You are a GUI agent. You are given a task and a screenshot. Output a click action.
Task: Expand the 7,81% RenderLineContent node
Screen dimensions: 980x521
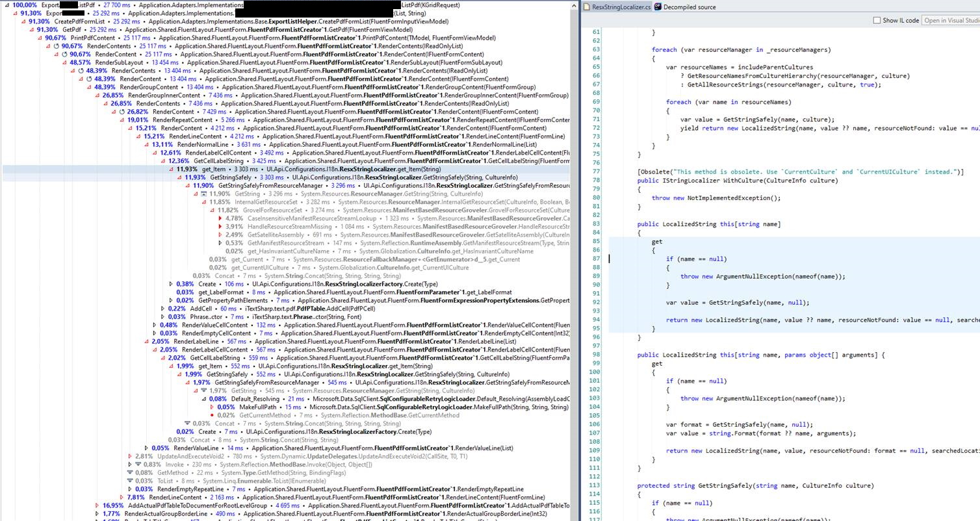tap(122, 498)
